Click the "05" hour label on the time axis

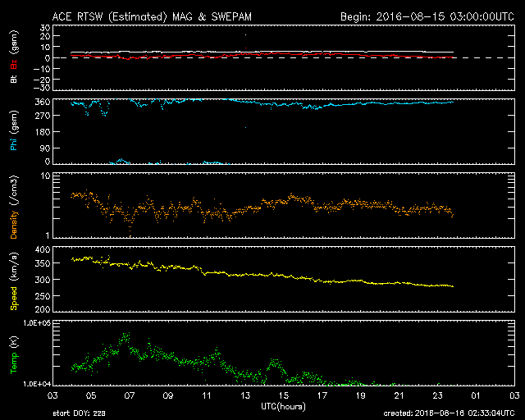pos(91,395)
